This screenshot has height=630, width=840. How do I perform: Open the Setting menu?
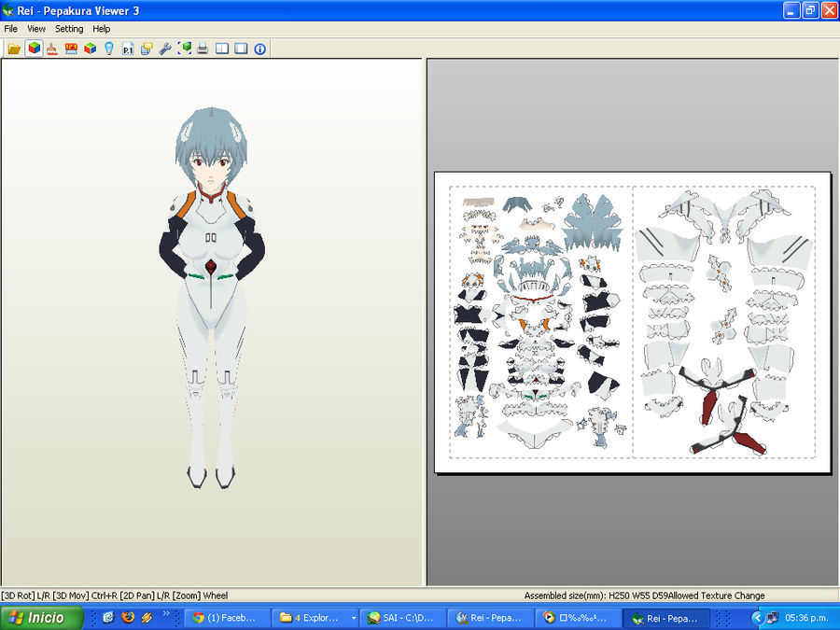click(x=69, y=29)
